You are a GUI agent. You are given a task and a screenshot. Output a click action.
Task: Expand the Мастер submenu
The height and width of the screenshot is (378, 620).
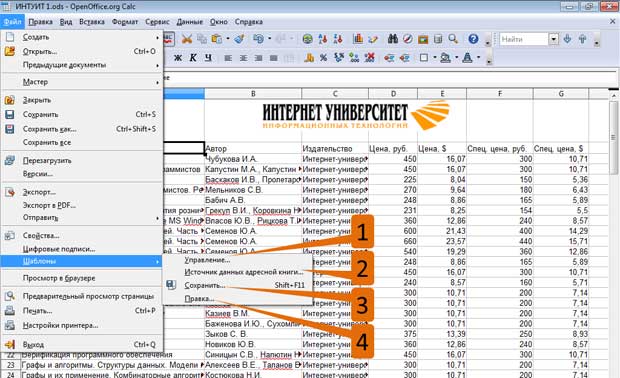point(82,82)
